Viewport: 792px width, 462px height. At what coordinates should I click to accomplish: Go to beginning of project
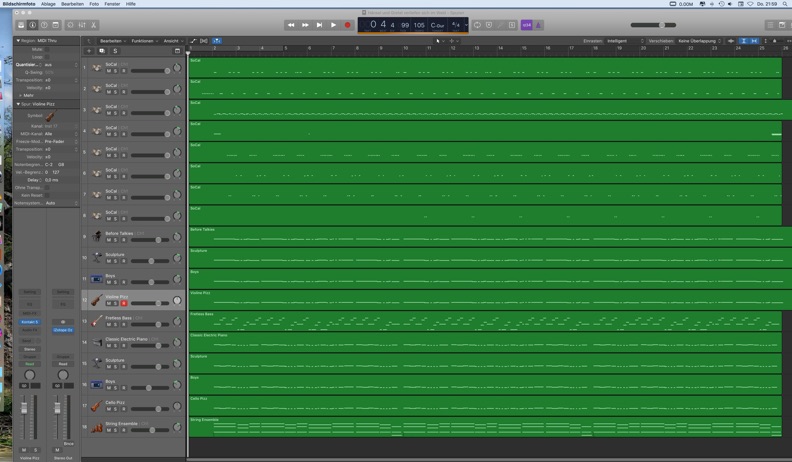(x=319, y=25)
